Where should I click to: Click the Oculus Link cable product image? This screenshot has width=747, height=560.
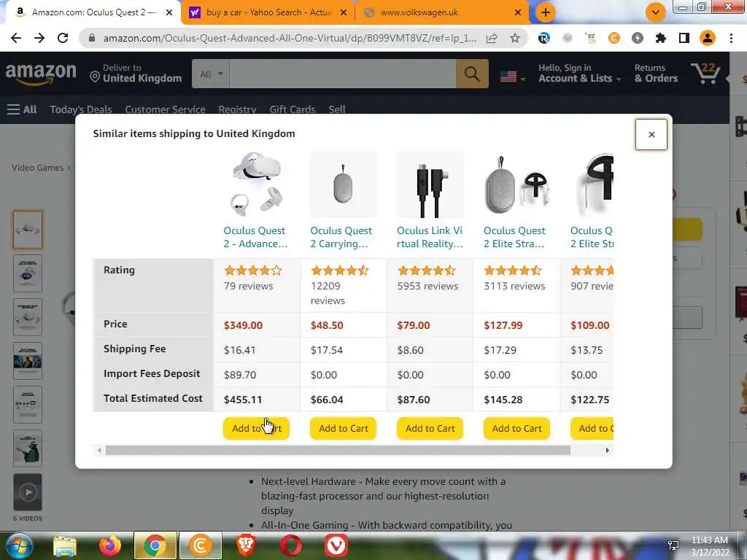(x=430, y=184)
